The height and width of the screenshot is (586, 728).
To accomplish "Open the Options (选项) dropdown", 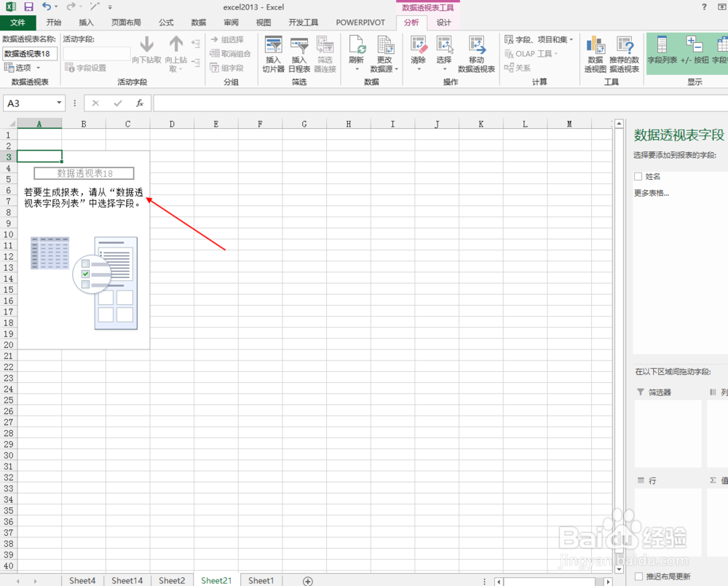I will click(x=23, y=68).
